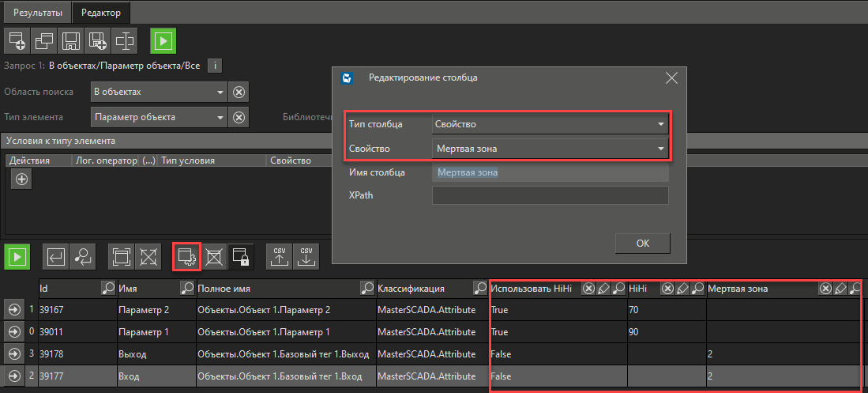Run query with top green play button

163,40
